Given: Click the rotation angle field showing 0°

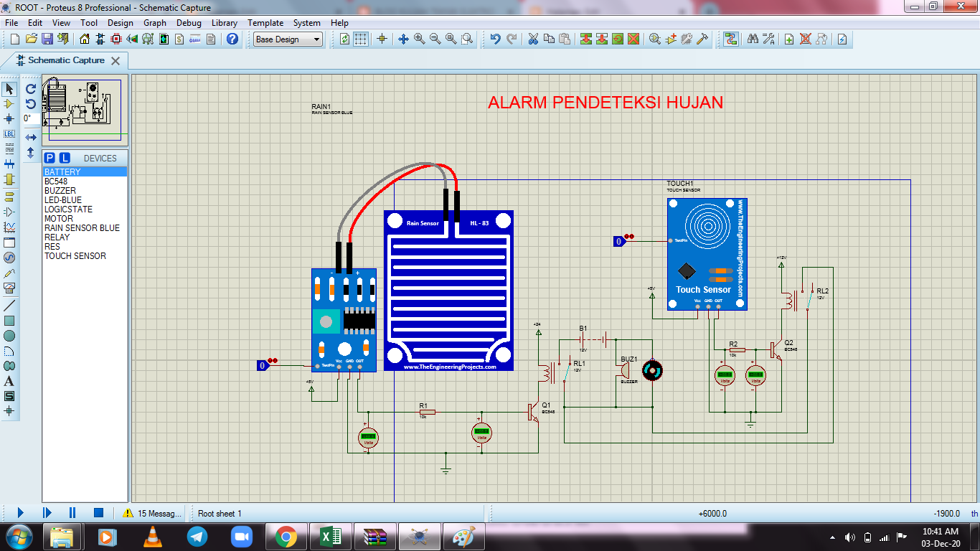Looking at the screenshot, I should (31, 118).
